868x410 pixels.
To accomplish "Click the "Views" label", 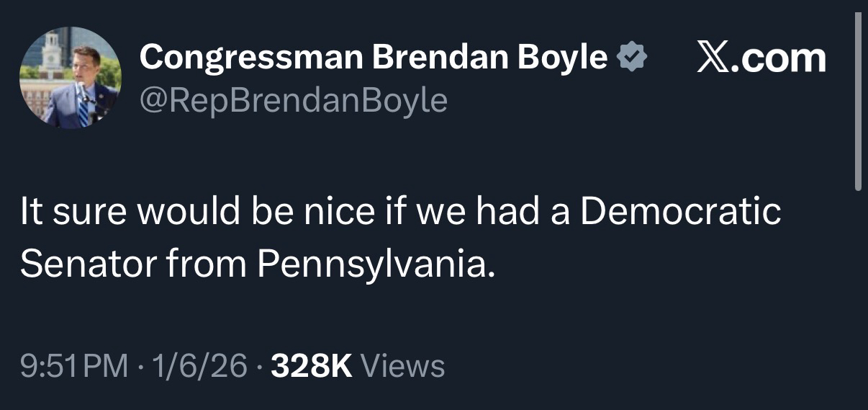I will [402, 366].
